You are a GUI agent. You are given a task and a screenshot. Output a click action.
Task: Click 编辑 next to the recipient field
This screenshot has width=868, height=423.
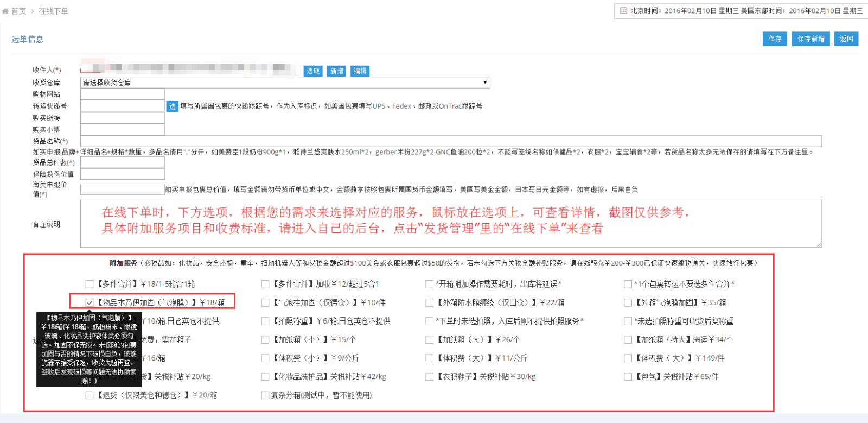pos(360,71)
